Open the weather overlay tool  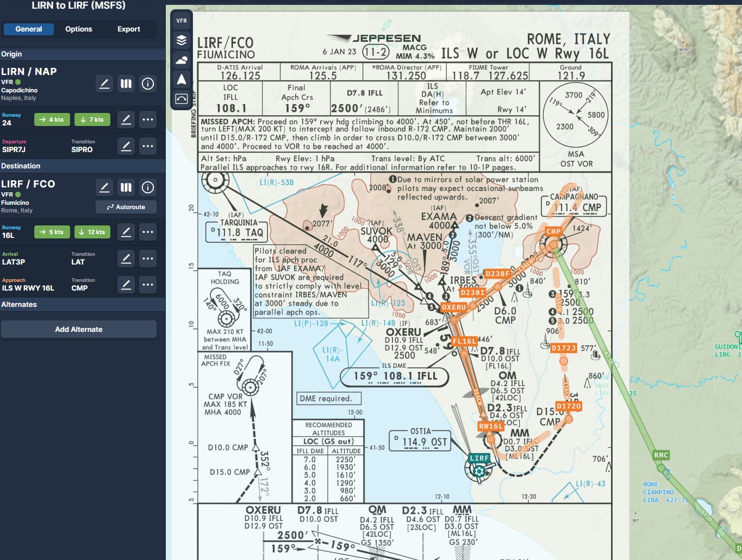point(182,60)
